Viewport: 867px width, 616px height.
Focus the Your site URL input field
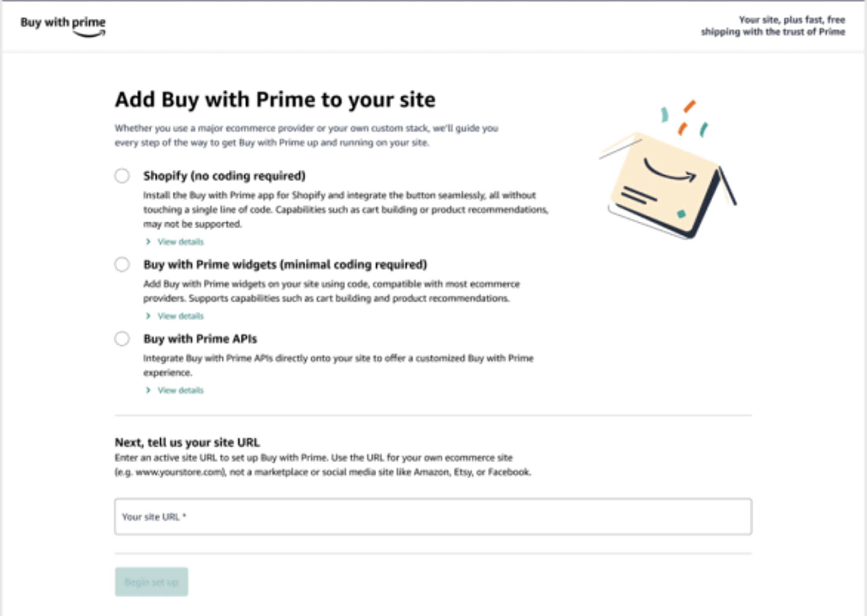click(x=433, y=517)
